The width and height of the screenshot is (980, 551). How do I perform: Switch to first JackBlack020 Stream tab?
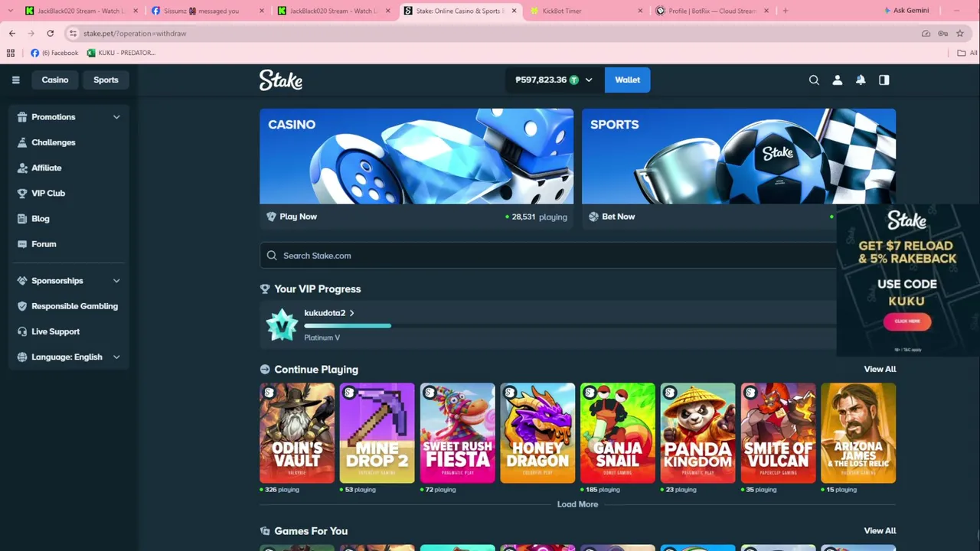pyautogui.click(x=80, y=11)
